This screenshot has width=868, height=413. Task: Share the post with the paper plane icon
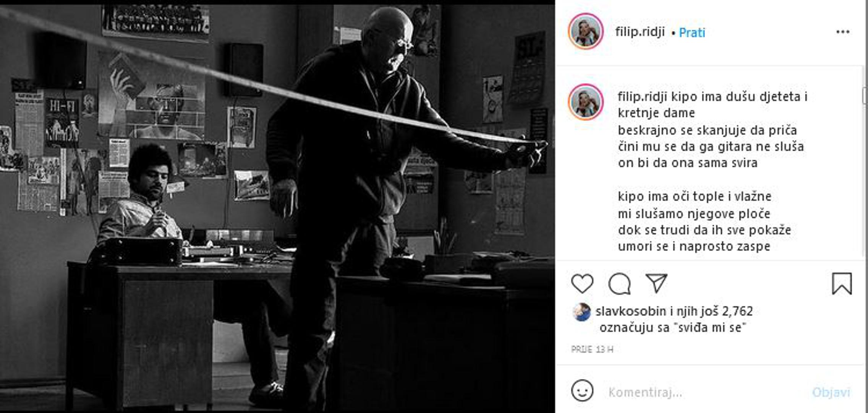[656, 283]
